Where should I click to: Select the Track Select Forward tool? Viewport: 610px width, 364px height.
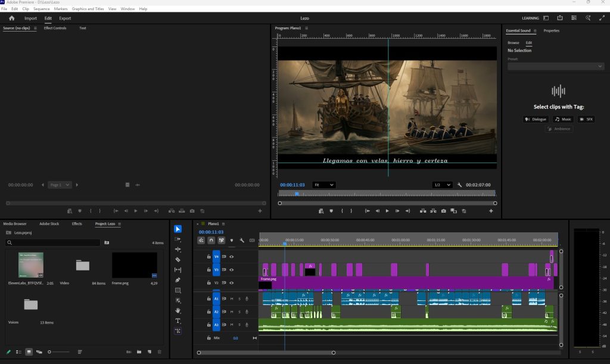point(178,239)
